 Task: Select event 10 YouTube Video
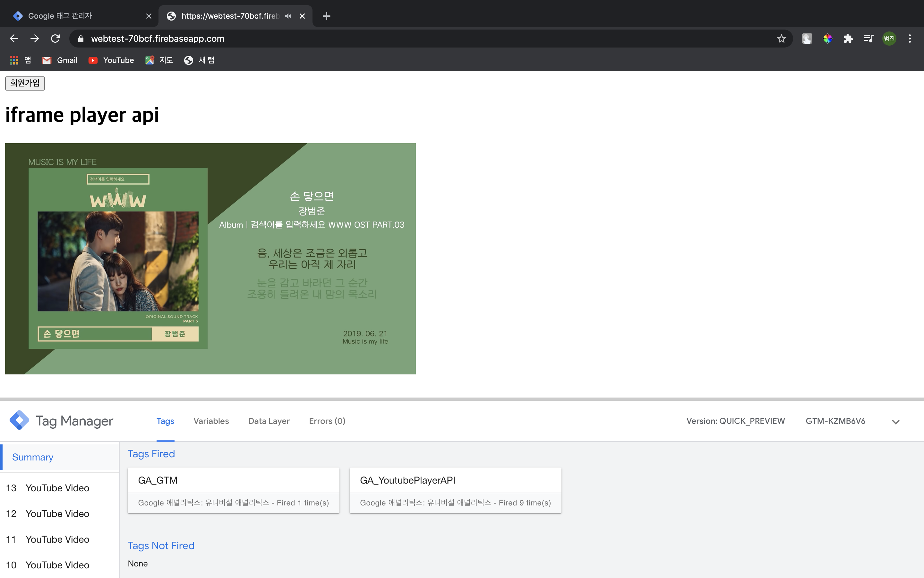click(x=59, y=565)
